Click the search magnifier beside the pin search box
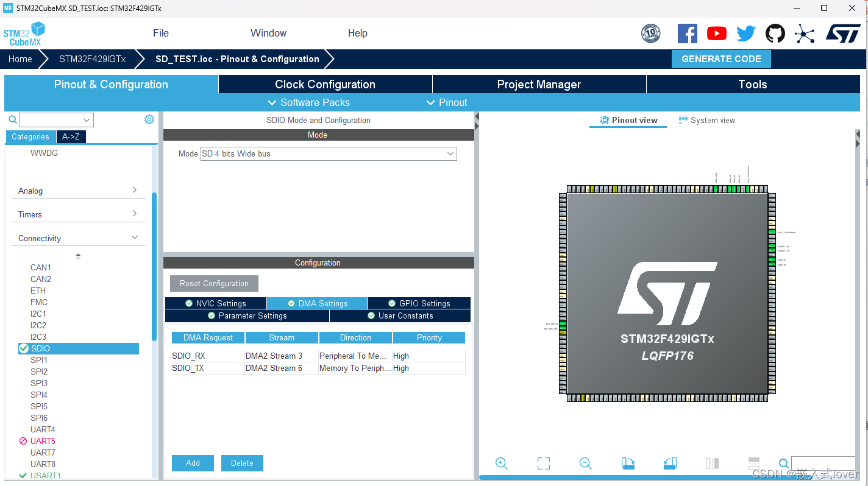Screen dimensions: 868x486 pyautogui.click(x=784, y=464)
